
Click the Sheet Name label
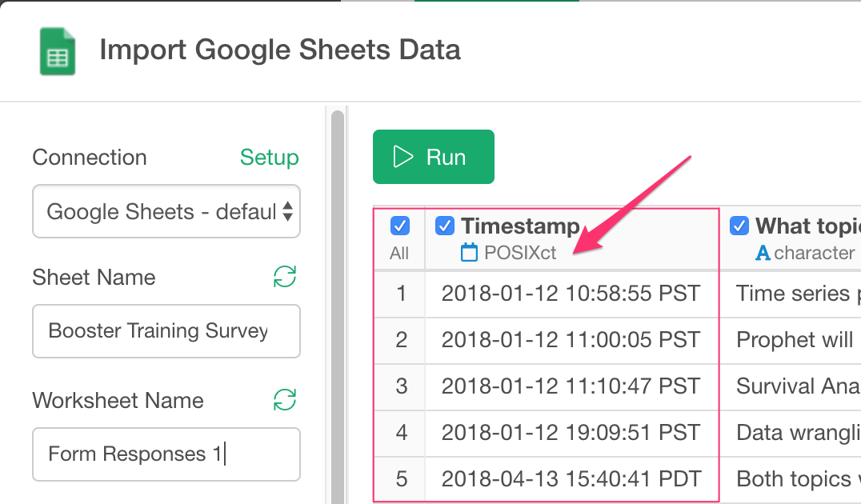click(x=94, y=278)
